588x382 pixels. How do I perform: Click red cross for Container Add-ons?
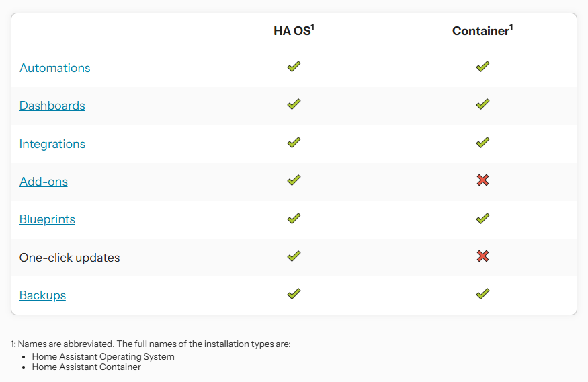482,180
